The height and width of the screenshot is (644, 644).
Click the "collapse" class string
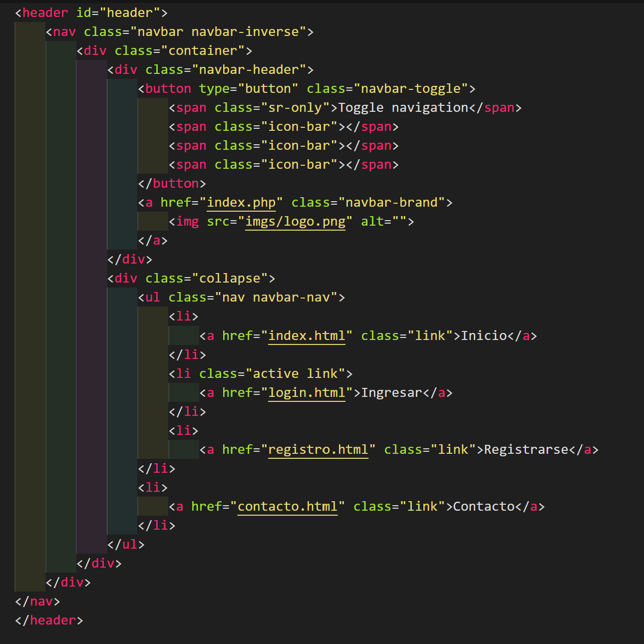(230, 279)
